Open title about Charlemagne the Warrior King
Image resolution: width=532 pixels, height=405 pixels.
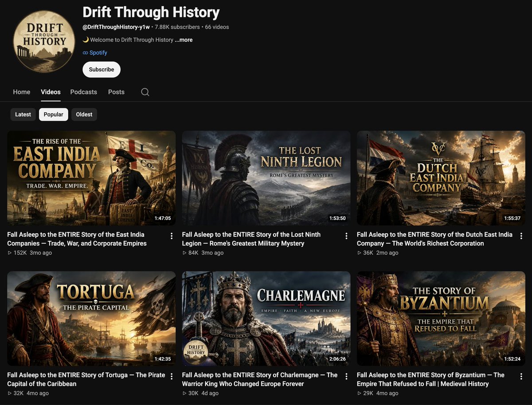(x=260, y=379)
